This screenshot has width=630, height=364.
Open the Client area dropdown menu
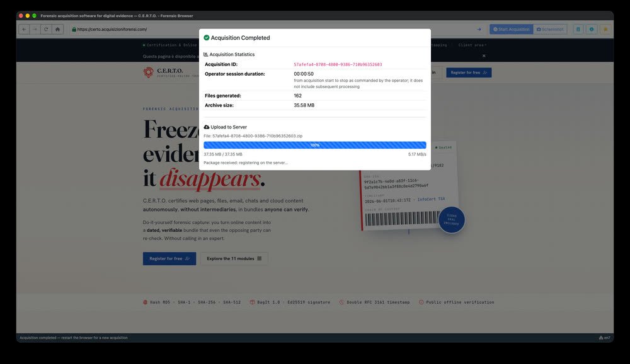pos(472,45)
